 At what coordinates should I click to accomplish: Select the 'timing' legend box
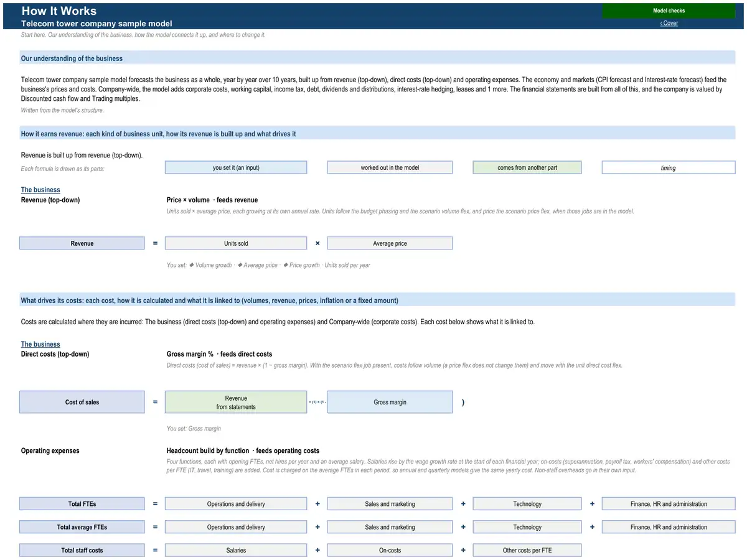point(669,167)
